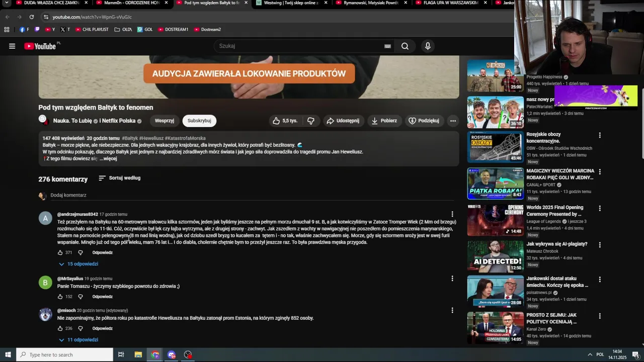Open the browser tab search dropdown
This screenshot has height=362, width=644.
(x=7, y=3)
